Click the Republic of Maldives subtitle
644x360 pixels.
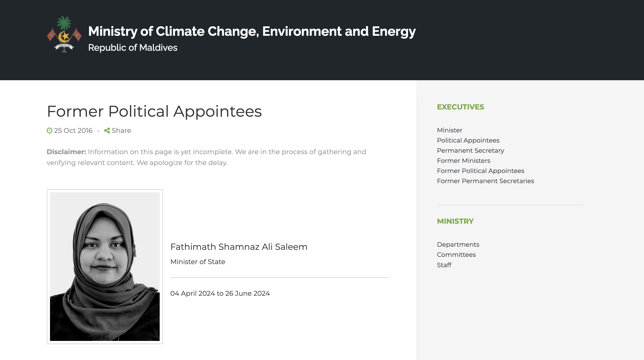coord(133,48)
